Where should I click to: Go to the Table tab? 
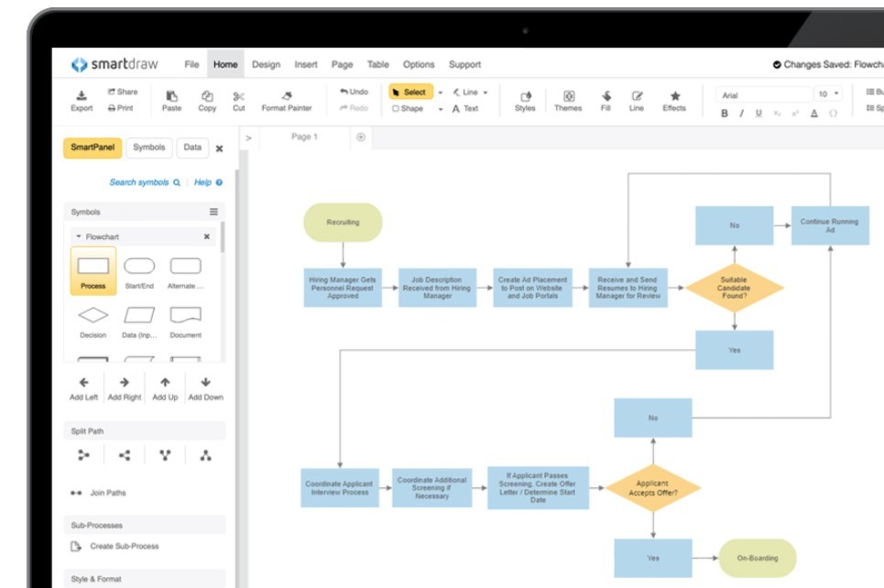(x=377, y=64)
